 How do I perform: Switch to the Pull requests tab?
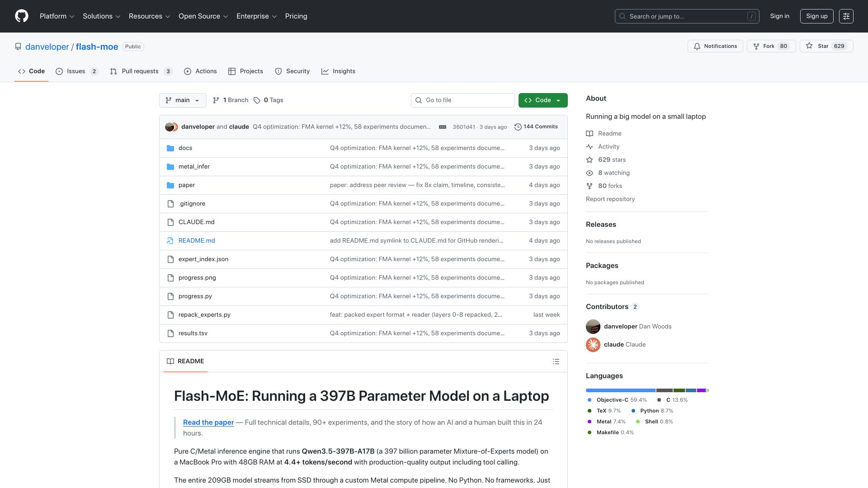click(142, 71)
